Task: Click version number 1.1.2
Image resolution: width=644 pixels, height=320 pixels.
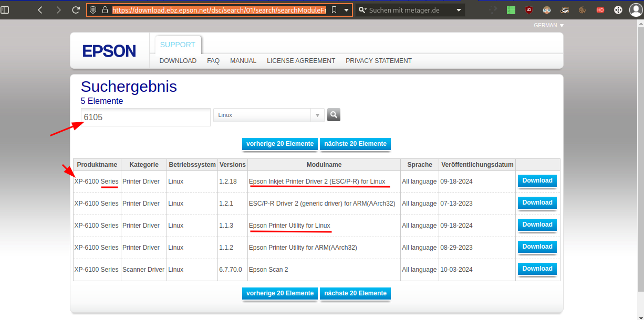Action: click(x=226, y=248)
